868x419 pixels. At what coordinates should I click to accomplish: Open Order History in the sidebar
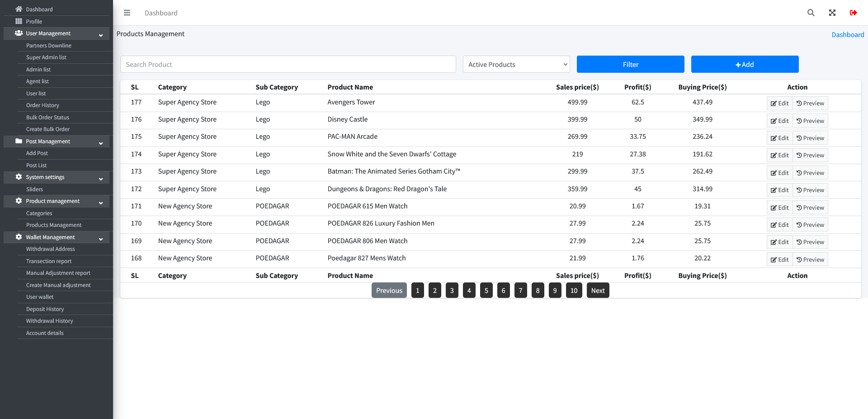[x=42, y=105]
